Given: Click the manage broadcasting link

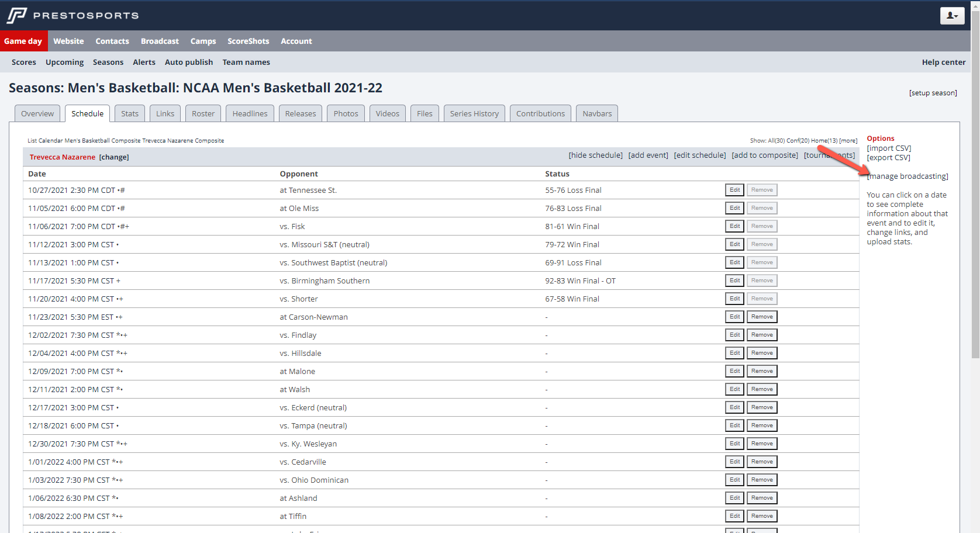Looking at the screenshot, I should [907, 176].
